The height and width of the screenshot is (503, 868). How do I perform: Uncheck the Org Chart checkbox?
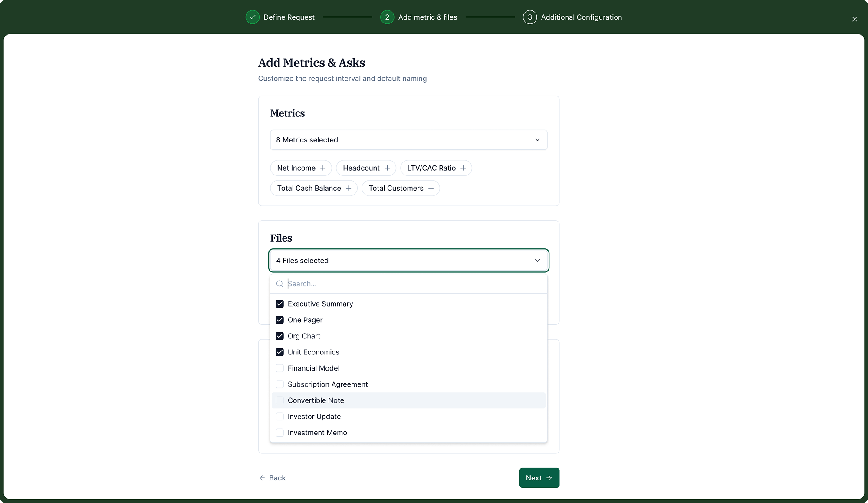click(x=280, y=336)
